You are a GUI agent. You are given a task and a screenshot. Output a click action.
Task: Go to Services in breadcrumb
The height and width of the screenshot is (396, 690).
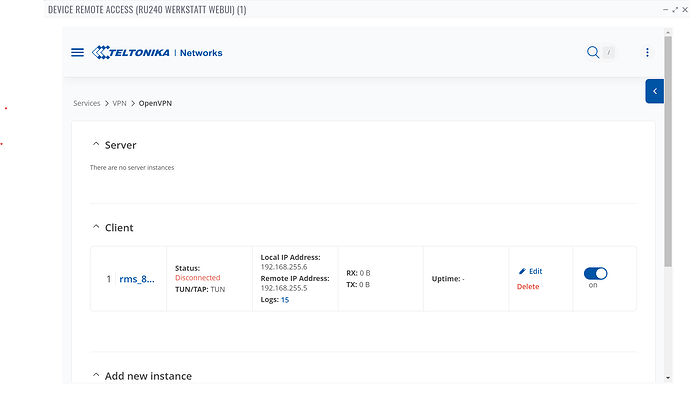87,103
